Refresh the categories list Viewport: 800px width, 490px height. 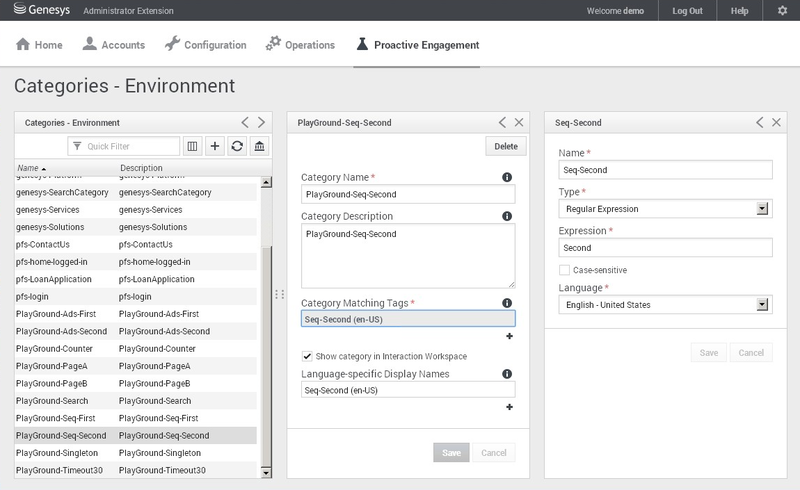click(237, 146)
